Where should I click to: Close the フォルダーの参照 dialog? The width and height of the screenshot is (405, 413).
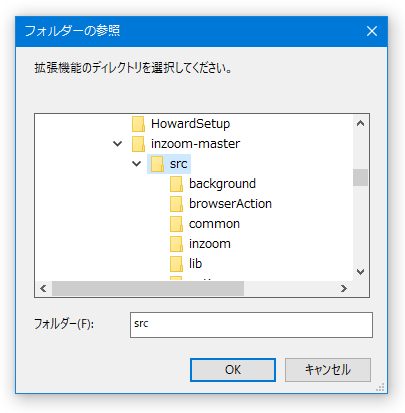pos(372,31)
